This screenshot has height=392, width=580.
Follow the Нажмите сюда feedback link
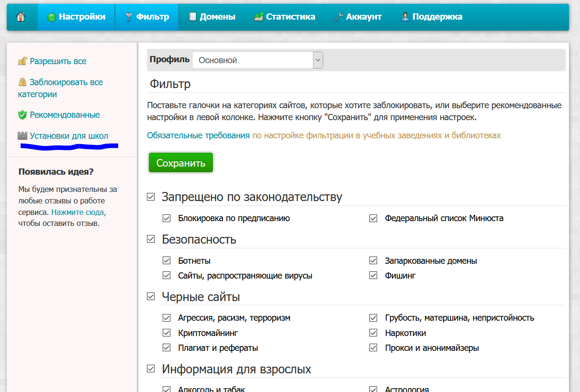click(78, 212)
